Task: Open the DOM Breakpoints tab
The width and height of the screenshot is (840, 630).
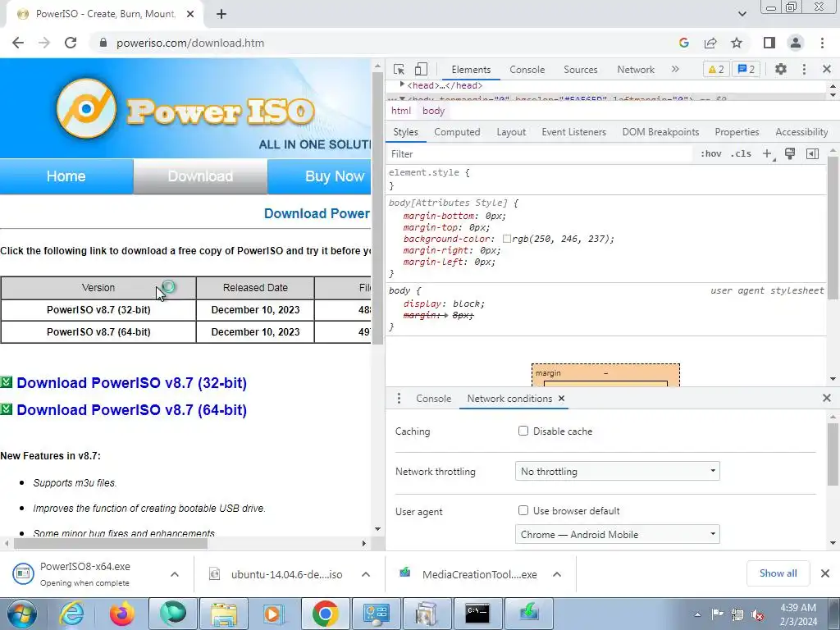Action: (660, 132)
